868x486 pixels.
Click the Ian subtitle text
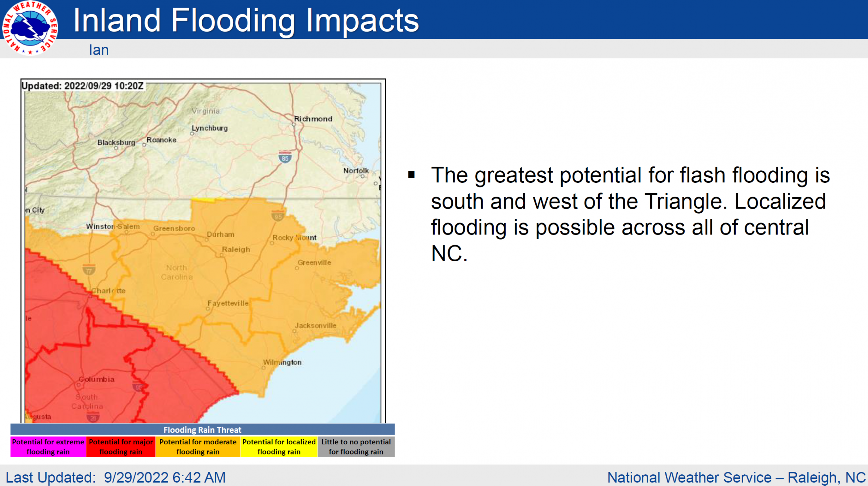tap(99, 50)
